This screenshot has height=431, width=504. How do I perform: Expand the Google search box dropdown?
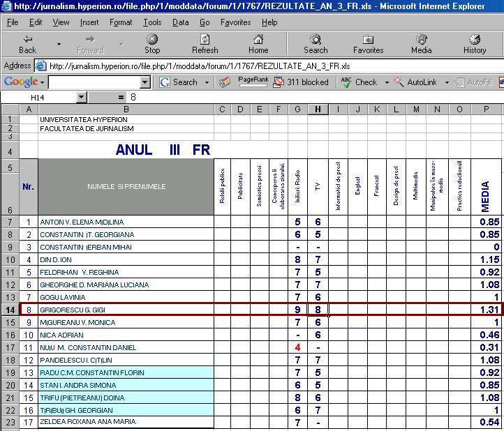pyautogui.click(x=145, y=82)
